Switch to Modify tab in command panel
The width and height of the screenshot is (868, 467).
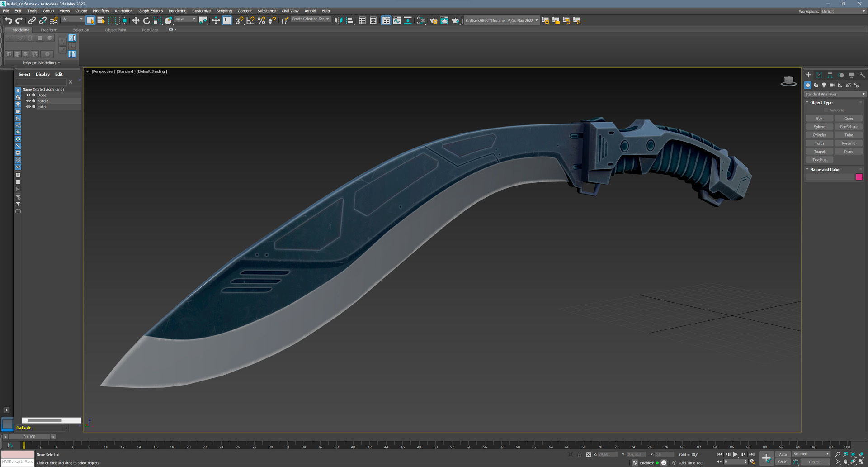tap(819, 75)
